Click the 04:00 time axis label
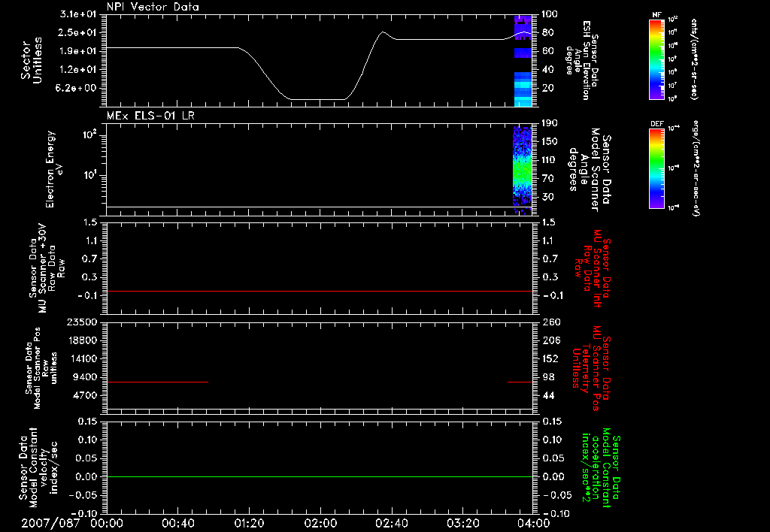Viewport: 770px width, 532px height. 534,523
